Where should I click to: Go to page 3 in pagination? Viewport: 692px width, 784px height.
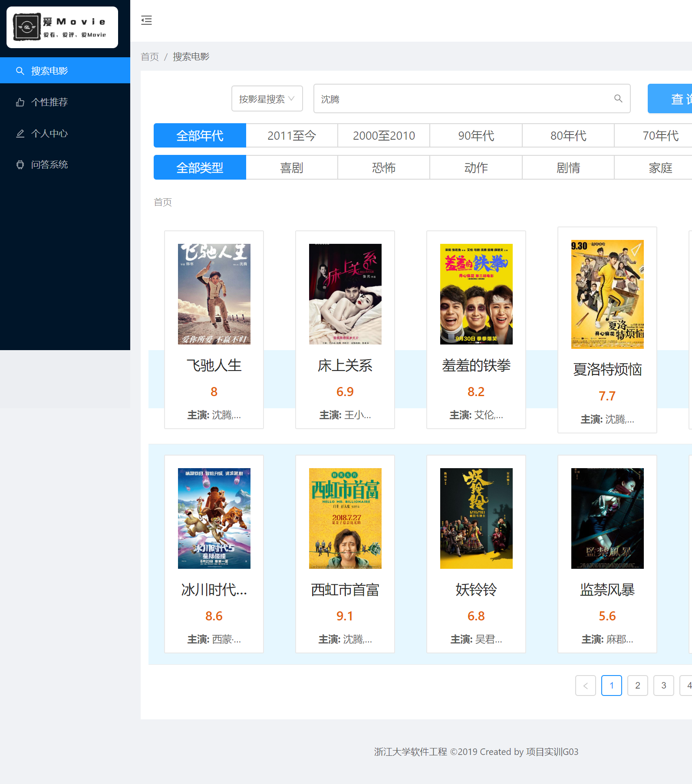(x=664, y=686)
